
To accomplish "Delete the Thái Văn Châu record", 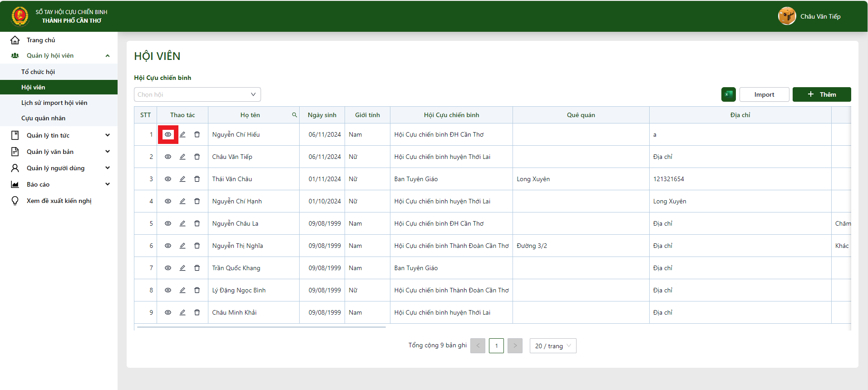I will (197, 179).
